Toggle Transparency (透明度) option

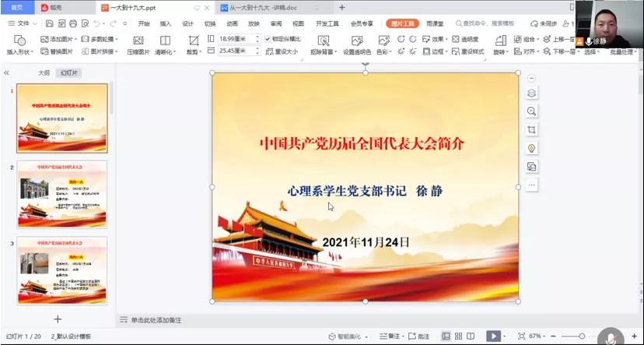point(465,39)
